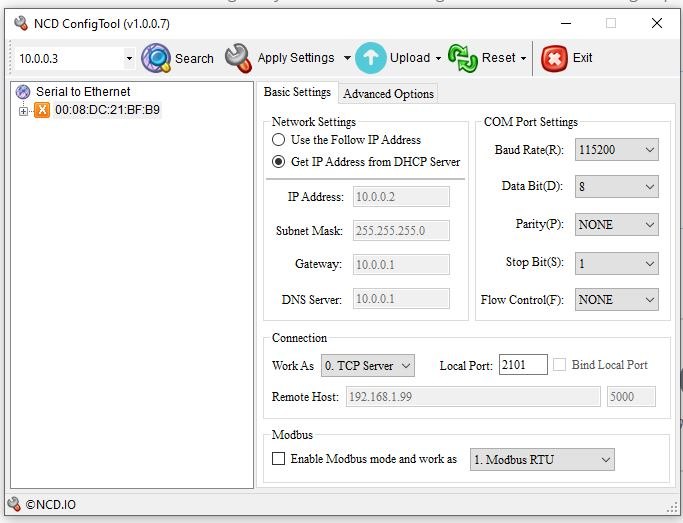Select Use the Follow IP Address option
This screenshot has width=683, height=523.
tap(278, 140)
